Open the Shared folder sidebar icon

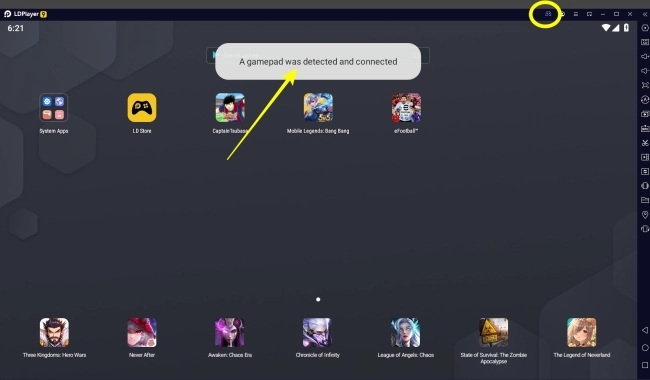pos(645,200)
